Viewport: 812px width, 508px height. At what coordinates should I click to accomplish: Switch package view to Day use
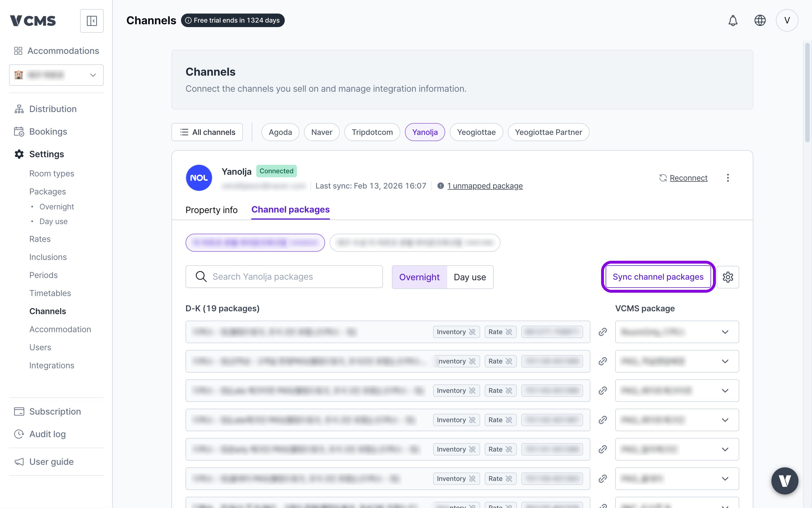(470, 277)
